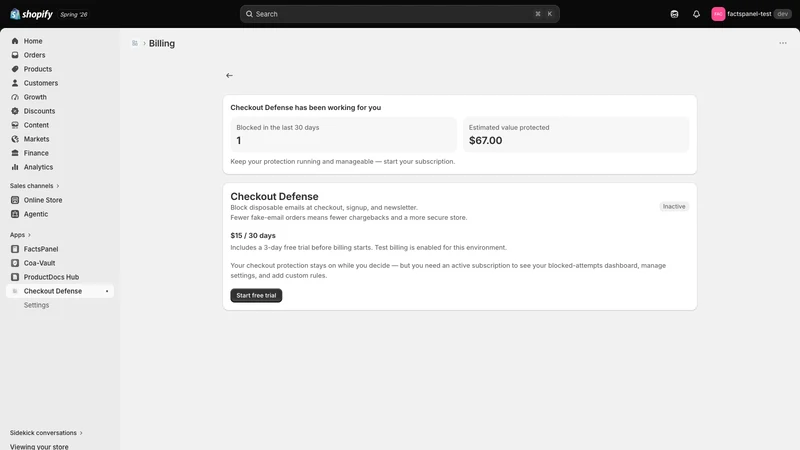Click the dev badge next to account name
This screenshot has height=450, width=800.
(783, 14)
